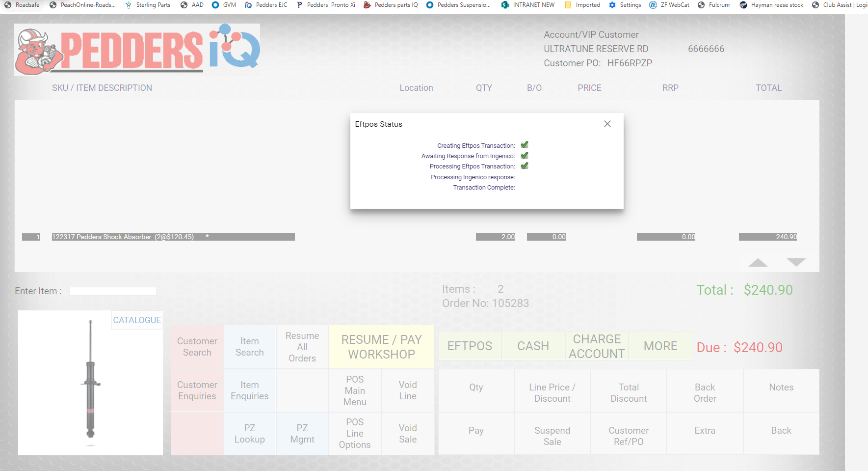The width and height of the screenshot is (868, 471).
Task: Click the Enter Item input field
Action: coord(113,291)
